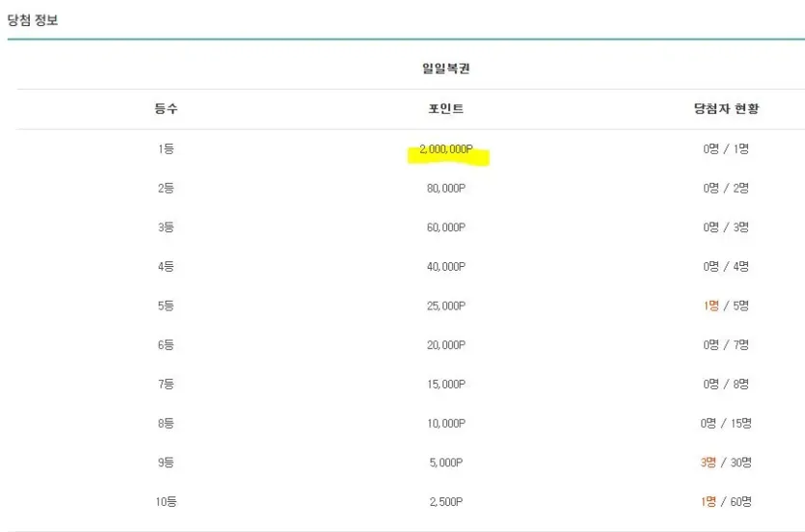Image resolution: width=805 pixels, height=532 pixels.
Task: Click the yellow highlight marker stroke
Action: point(448,157)
